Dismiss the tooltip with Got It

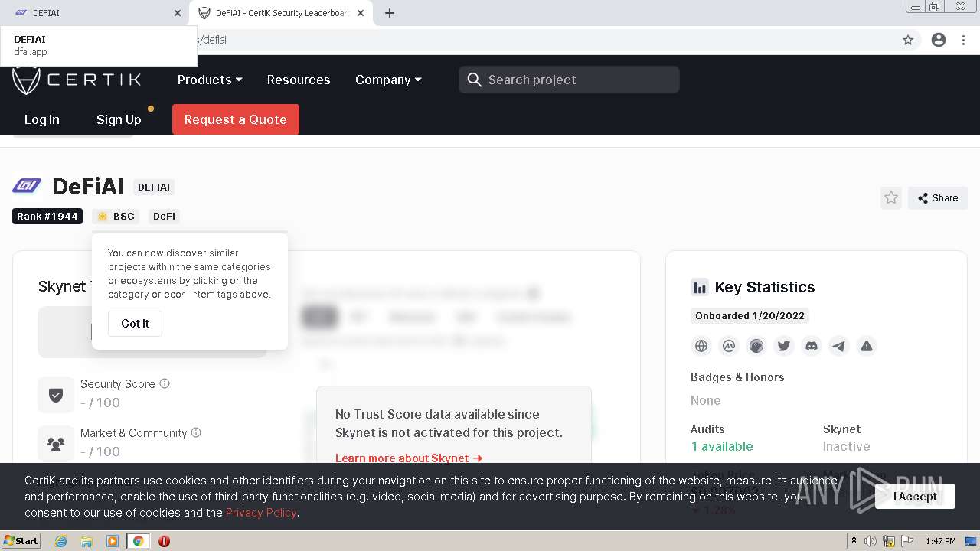pyautogui.click(x=135, y=324)
